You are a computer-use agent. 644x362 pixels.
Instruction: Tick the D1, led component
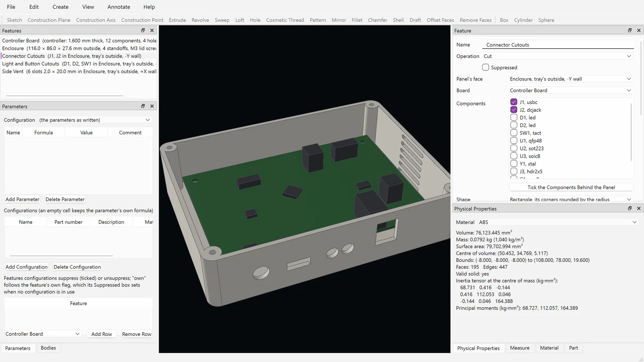pos(514,117)
